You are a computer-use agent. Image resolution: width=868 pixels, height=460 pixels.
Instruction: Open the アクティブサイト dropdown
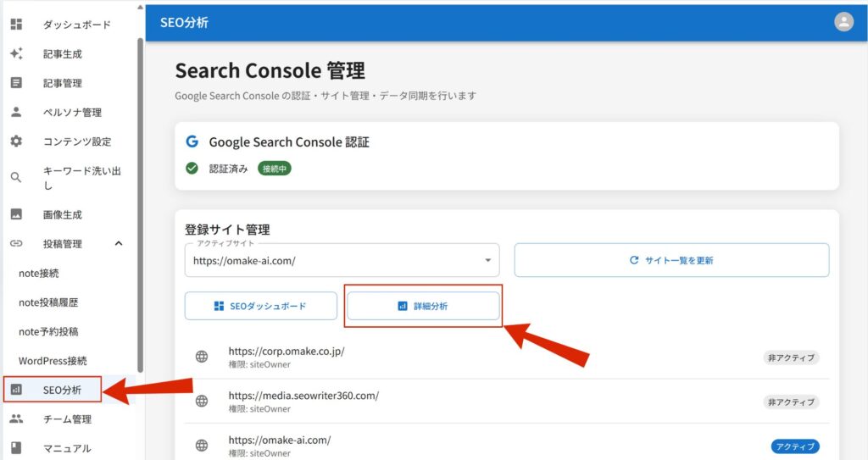pyautogui.click(x=342, y=261)
